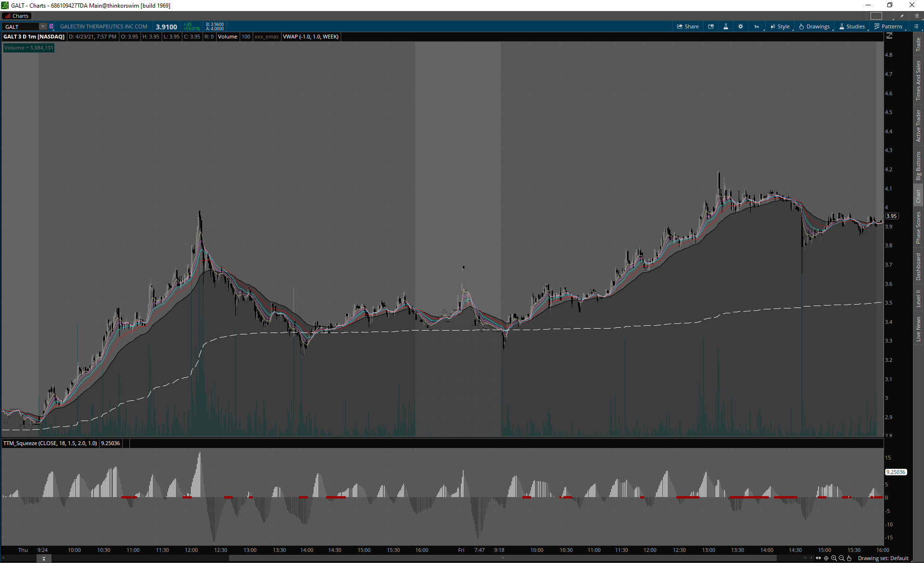Viewport: 924px width, 563px height.
Task: Open the Times And Sales sidebar tab
Action: [x=918, y=80]
